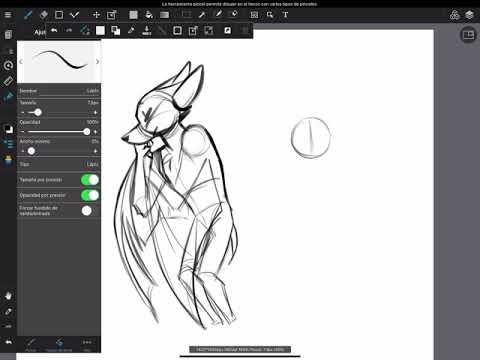480x360 pixels.
Task: Open the Layers panel icon
Action: tap(469, 15)
